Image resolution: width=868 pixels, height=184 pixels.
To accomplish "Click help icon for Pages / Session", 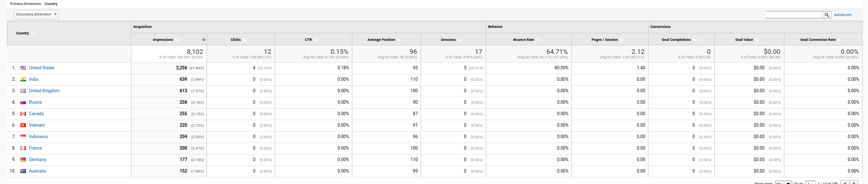I will (x=622, y=39).
